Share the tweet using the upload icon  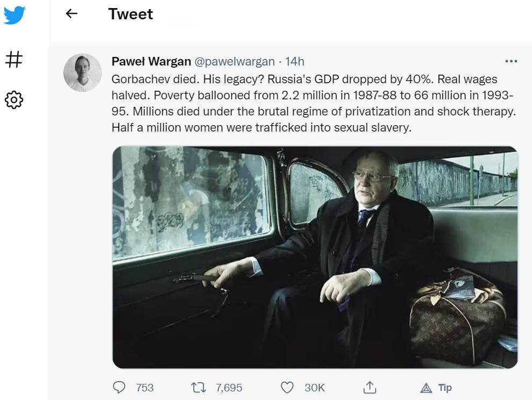tap(370, 387)
